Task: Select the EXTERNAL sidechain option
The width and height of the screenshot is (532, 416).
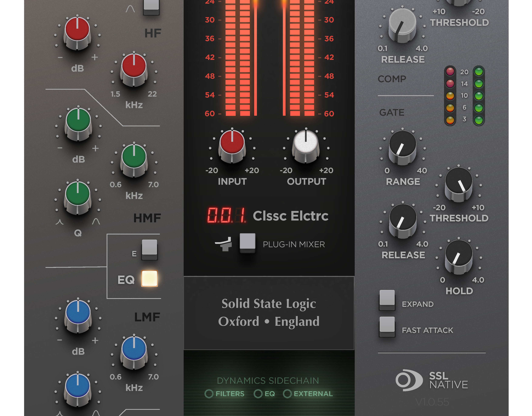Action: click(308, 394)
